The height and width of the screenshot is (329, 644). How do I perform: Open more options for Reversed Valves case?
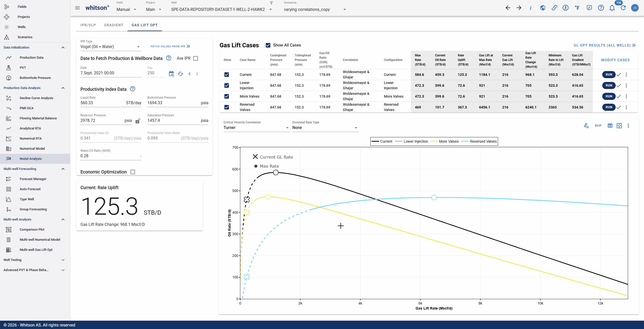(626, 107)
